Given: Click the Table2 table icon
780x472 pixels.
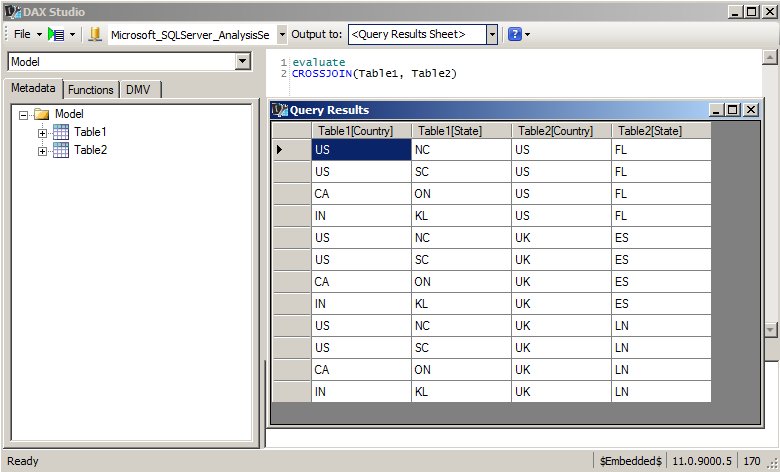Looking at the screenshot, I should click(x=60, y=150).
